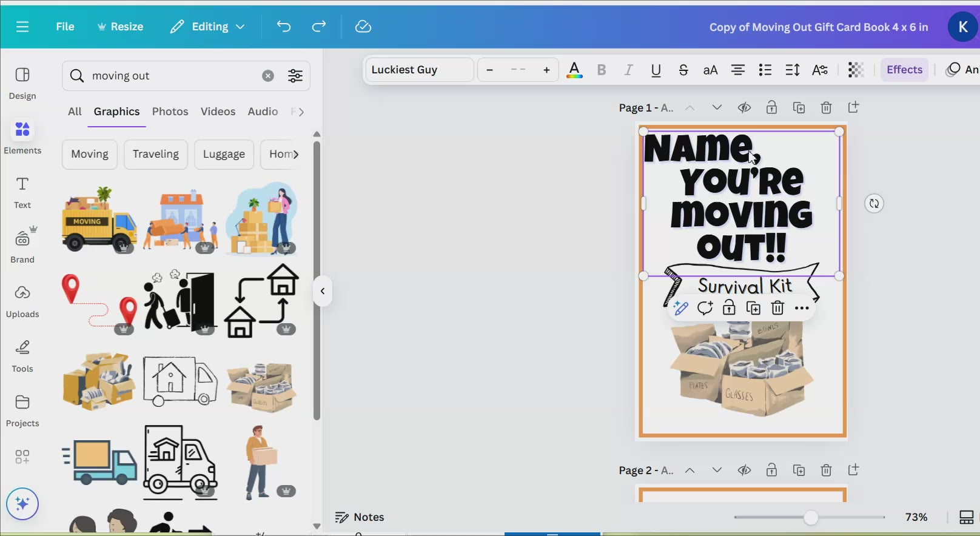
Task: Toggle italic formatting
Action: (629, 70)
